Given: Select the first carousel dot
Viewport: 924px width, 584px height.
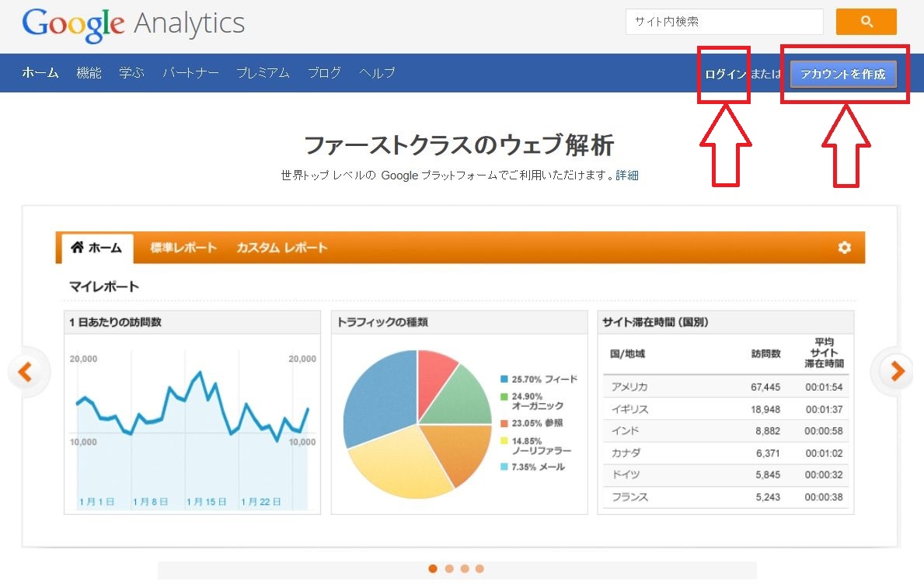Looking at the screenshot, I should 433,568.
